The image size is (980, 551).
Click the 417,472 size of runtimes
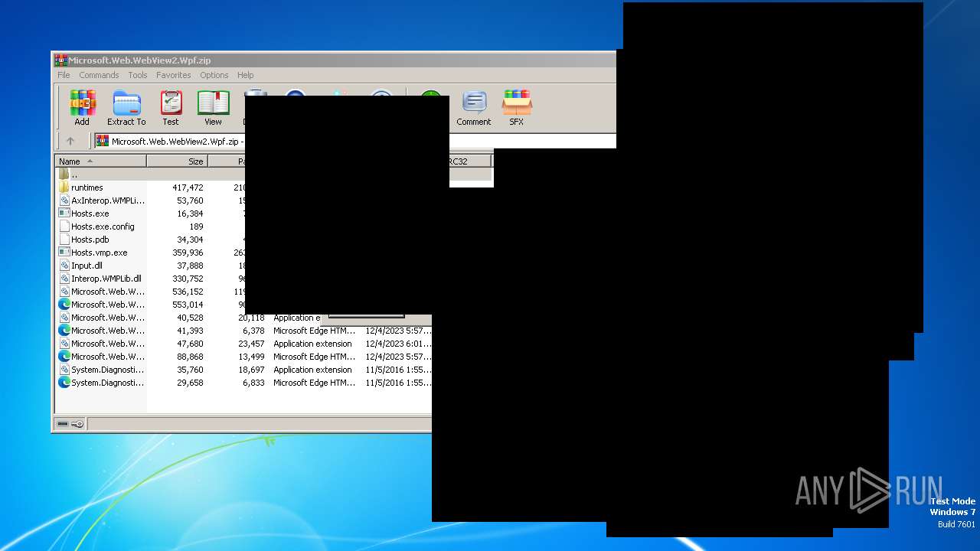click(x=188, y=187)
